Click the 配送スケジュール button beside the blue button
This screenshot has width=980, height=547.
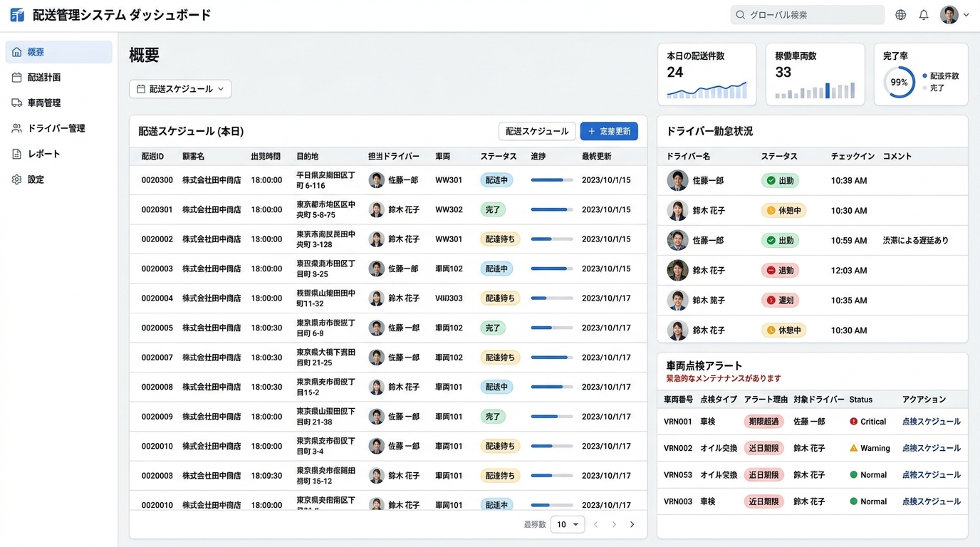[x=537, y=131]
